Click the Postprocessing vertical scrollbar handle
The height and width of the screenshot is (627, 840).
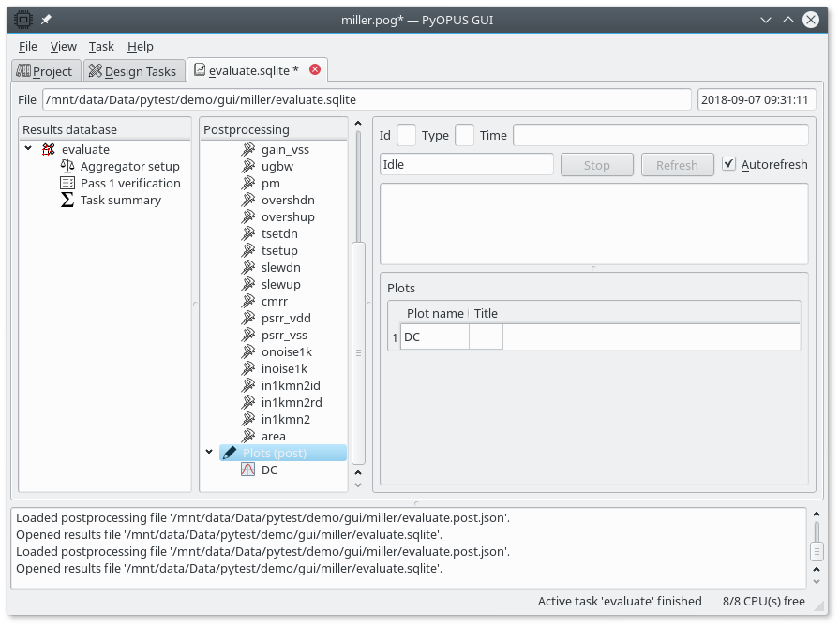(358, 351)
